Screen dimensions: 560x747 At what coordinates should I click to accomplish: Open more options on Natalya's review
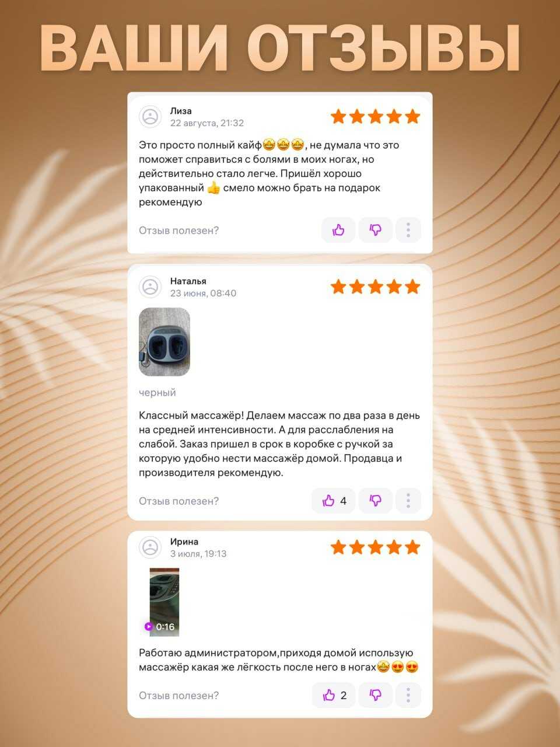408,501
